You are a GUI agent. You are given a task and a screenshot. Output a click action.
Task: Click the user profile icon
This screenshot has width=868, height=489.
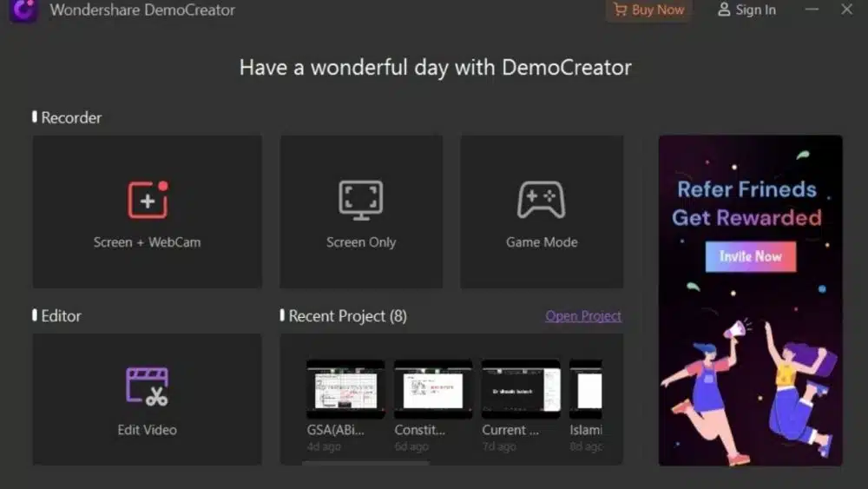pyautogui.click(x=724, y=10)
